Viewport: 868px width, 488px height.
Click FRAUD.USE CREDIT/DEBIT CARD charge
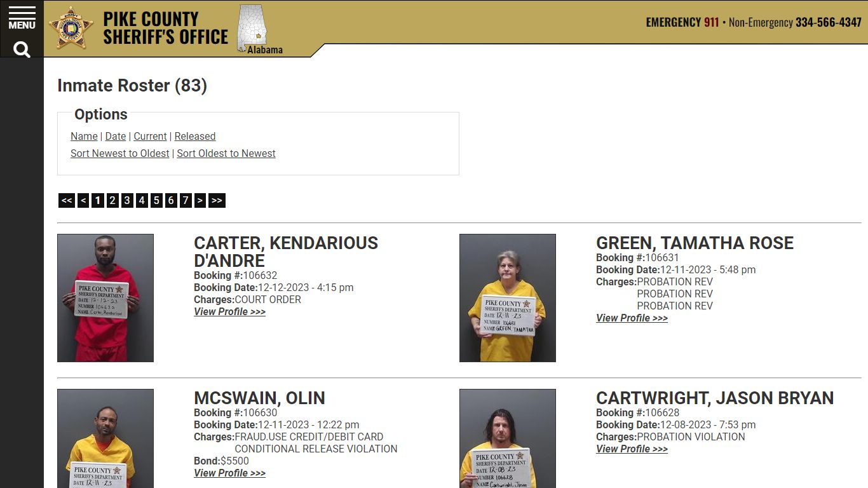coord(309,437)
